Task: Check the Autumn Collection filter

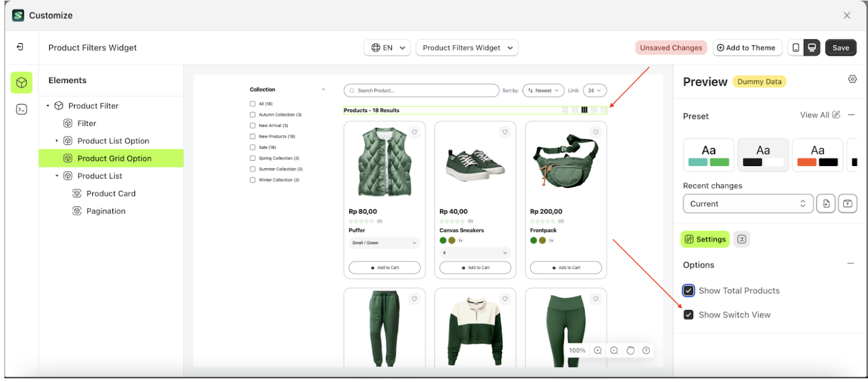Action: (x=252, y=115)
